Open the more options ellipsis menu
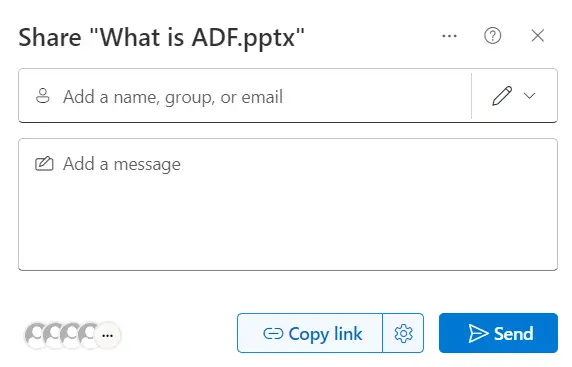The image size is (572, 367). point(449,36)
